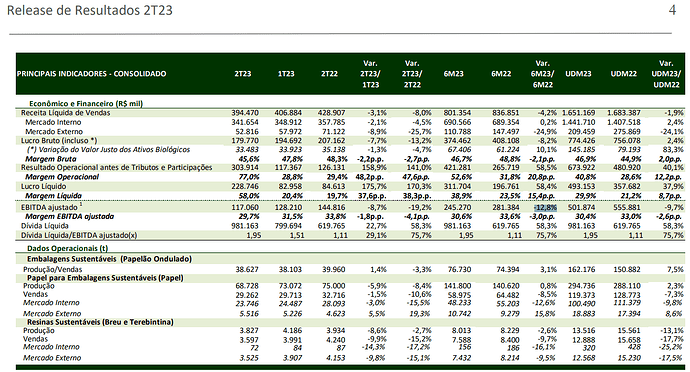Select the 2T23 column header

pos(242,74)
